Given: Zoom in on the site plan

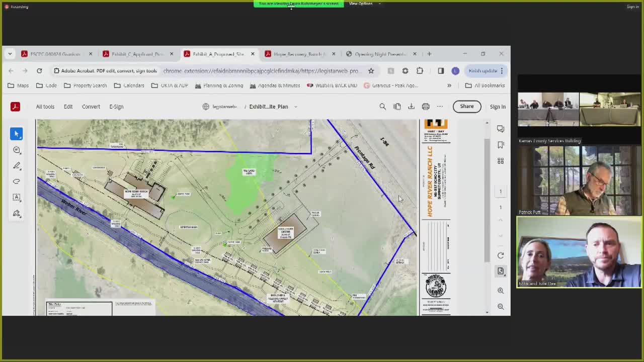Looking at the screenshot, I should coord(501,291).
